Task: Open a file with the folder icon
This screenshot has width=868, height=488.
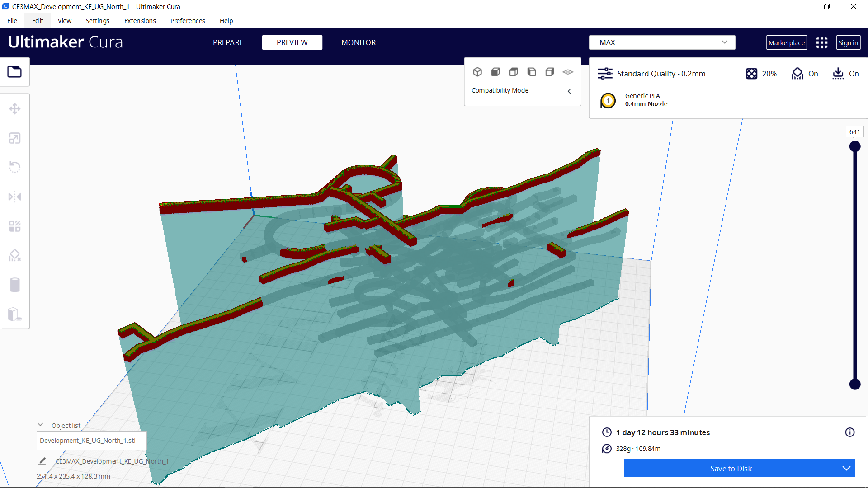Action: (15, 71)
